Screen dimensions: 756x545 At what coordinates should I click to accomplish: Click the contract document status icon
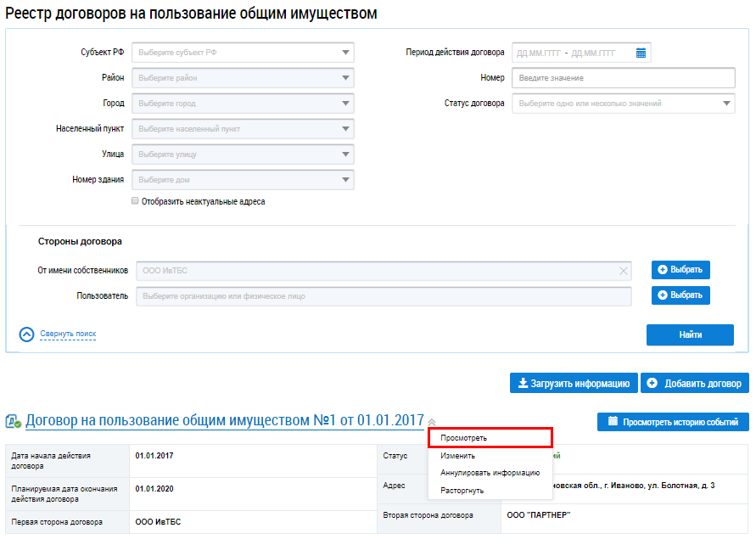(14, 421)
